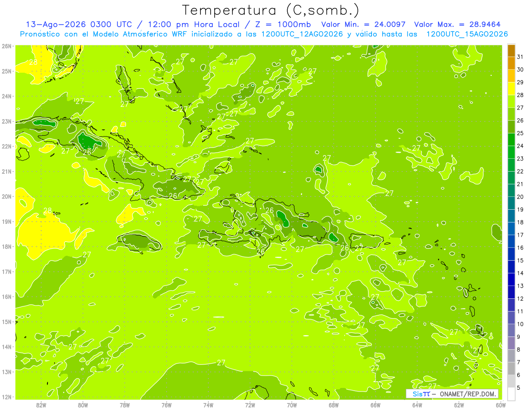This screenshot has height=411, width=532.
Task: Click the '1200UTC_15AGO2026' valid-until time text
Action: (x=467, y=34)
